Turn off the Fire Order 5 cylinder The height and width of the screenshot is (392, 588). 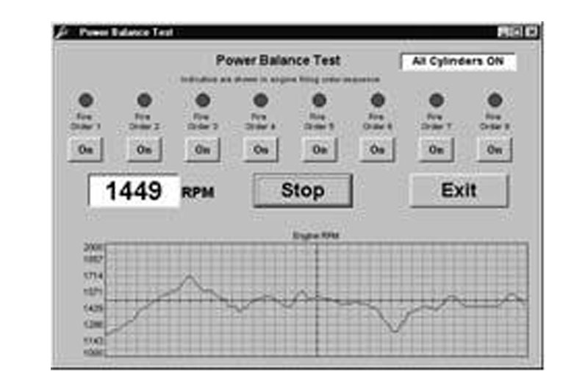319,149
